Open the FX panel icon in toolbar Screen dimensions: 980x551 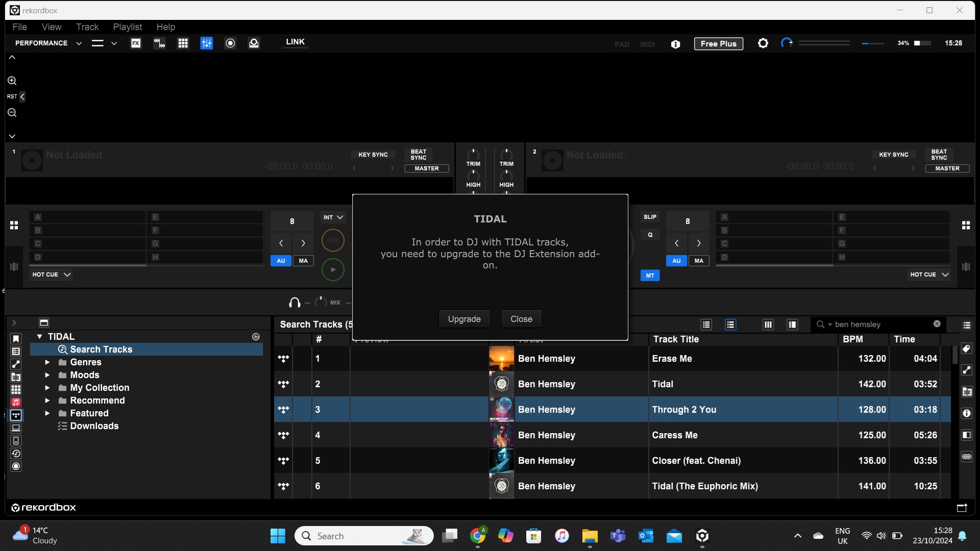136,43
